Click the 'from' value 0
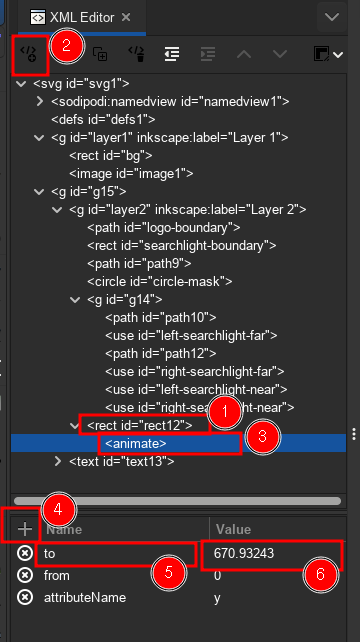Screen dimensions: 360x642 [217, 576]
